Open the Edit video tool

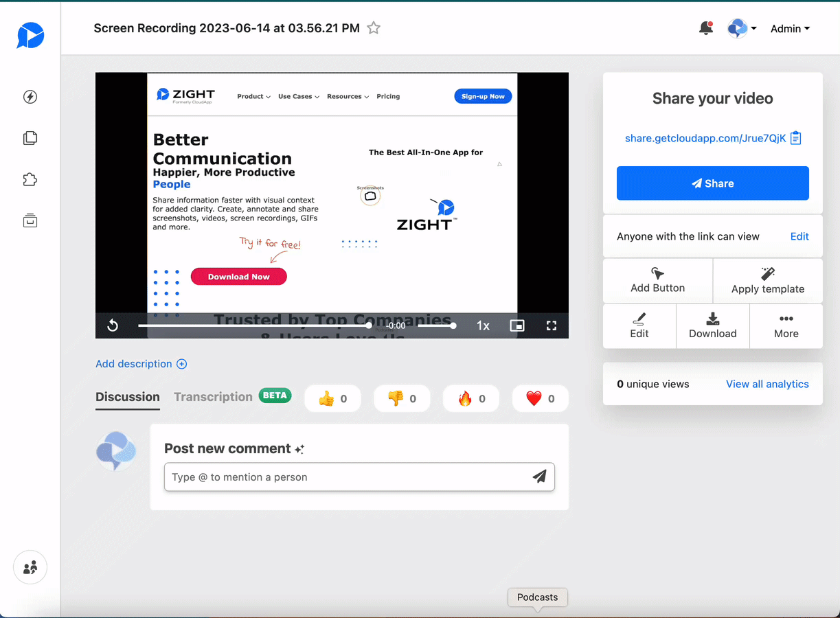pyautogui.click(x=639, y=326)
